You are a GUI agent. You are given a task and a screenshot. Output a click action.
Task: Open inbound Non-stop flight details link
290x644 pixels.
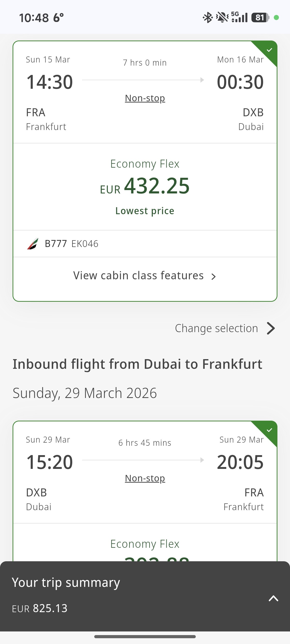coord(145,478)
